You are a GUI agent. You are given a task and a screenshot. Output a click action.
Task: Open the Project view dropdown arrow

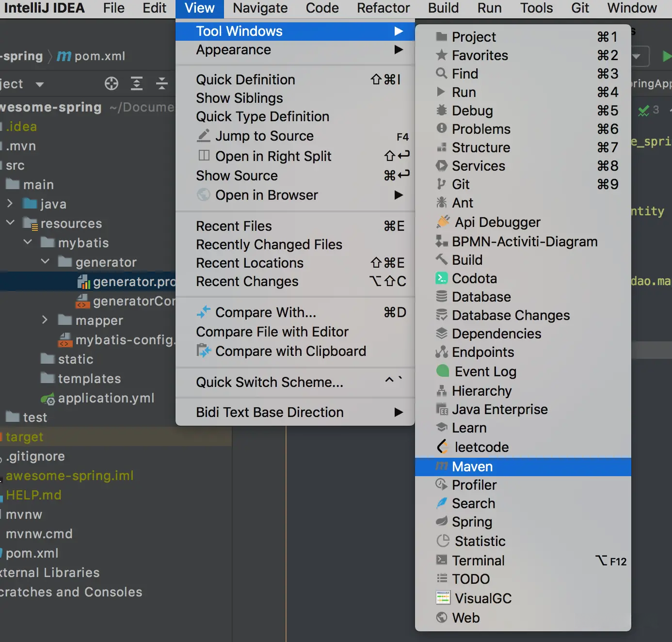pos(40,84)
